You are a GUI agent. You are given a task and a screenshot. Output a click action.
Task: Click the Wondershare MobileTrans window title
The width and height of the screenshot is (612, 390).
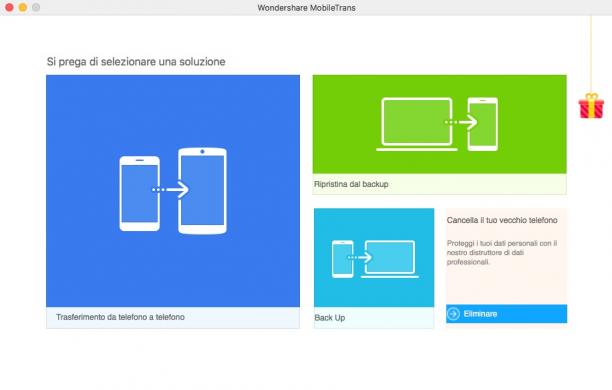tap(306, 8)
